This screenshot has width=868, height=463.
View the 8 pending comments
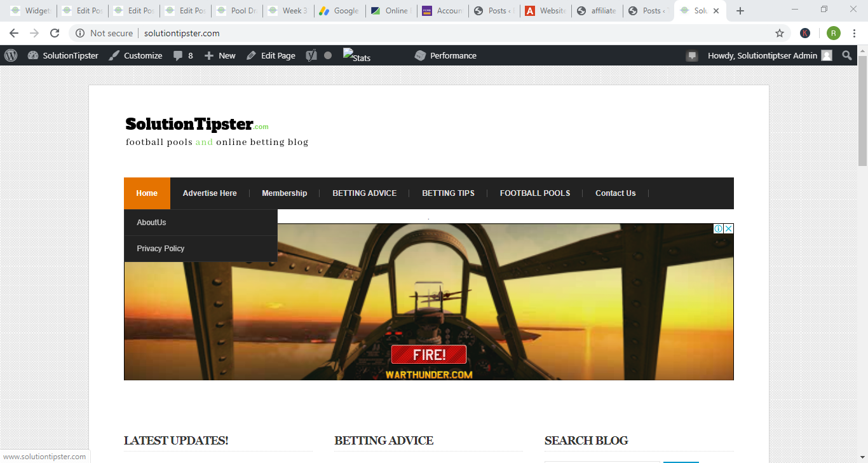coord(183,55)
